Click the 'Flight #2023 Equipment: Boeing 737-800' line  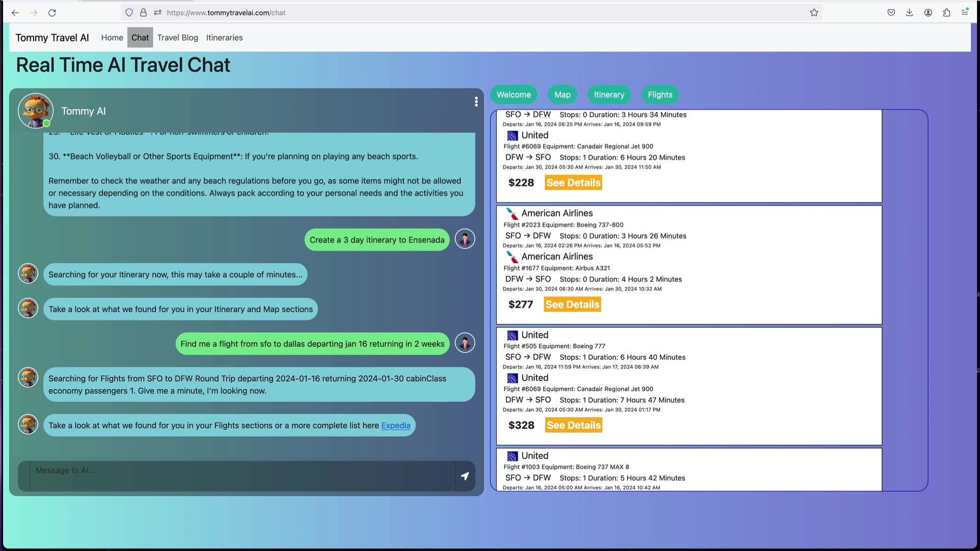tap(563, 225)
